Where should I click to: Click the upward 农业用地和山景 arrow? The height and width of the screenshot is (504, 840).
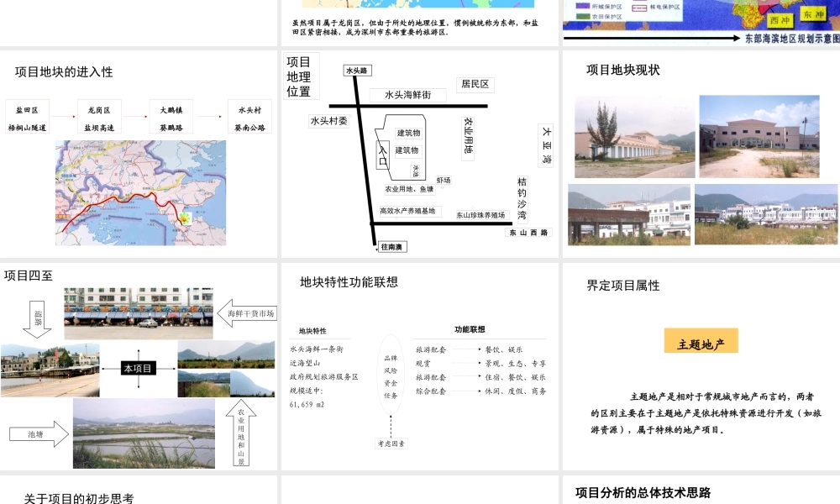[x=241, y=433]
